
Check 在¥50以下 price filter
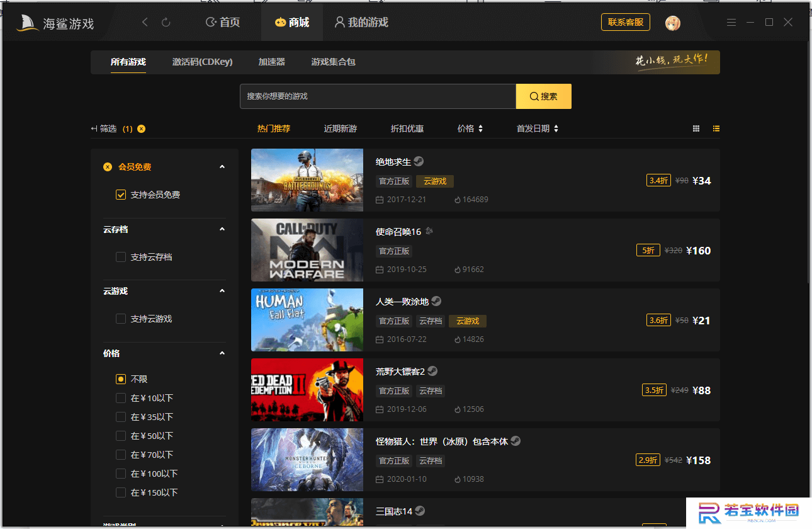point(121,436)
